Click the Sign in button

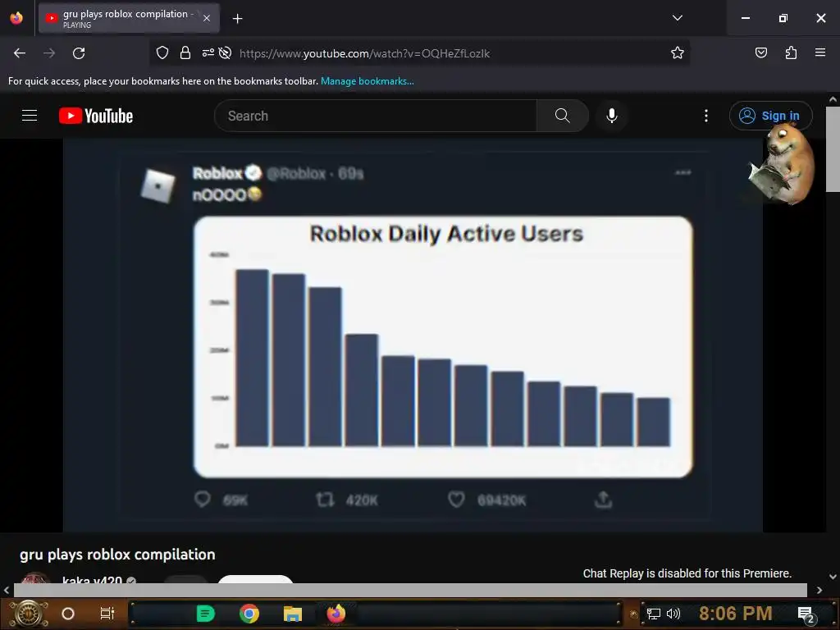pyautogui.click(x=770, y=116)
